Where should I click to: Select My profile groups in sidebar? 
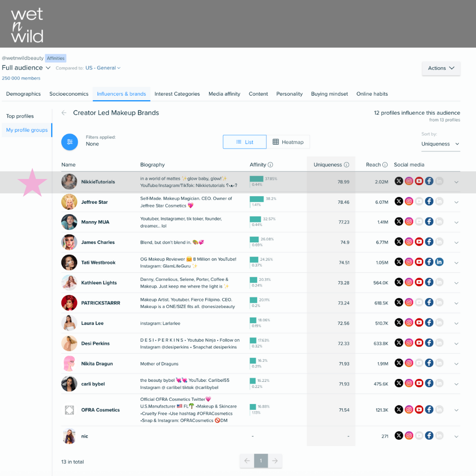27,130
